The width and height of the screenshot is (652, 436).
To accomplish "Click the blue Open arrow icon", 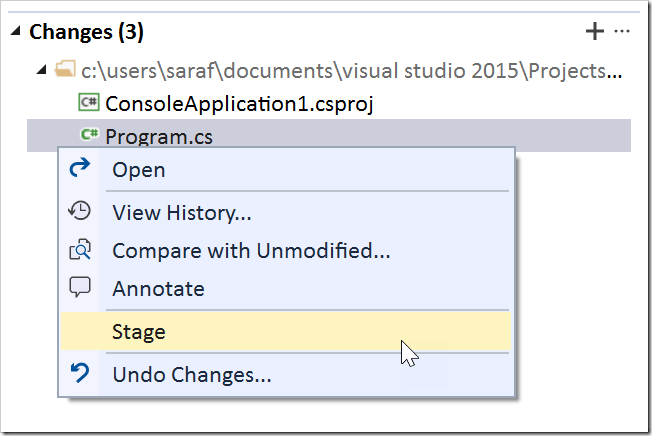I will (x=80, y=169).
